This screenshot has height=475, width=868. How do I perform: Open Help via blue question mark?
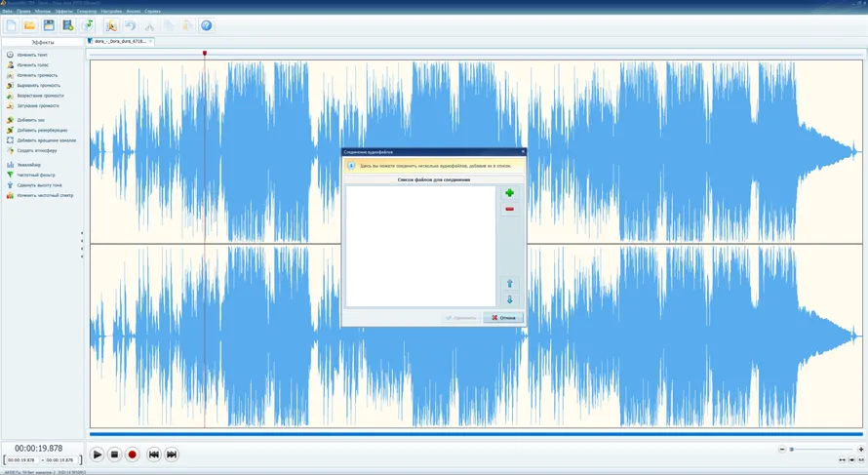click(x=207, y=25)
